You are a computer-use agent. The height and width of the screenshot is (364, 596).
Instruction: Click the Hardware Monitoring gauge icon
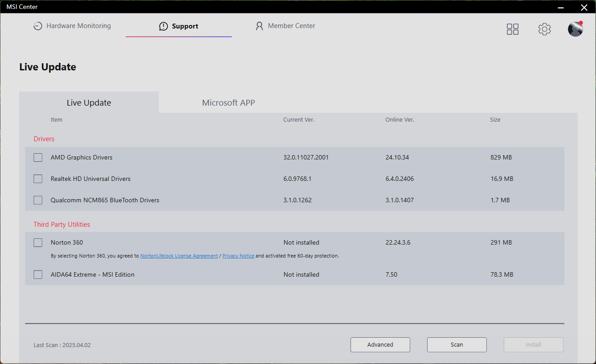[x=38, y=26]
